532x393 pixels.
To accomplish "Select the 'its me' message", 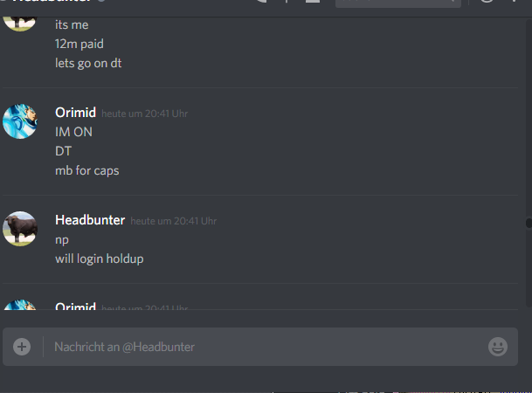I will click(x=72, y=24).
